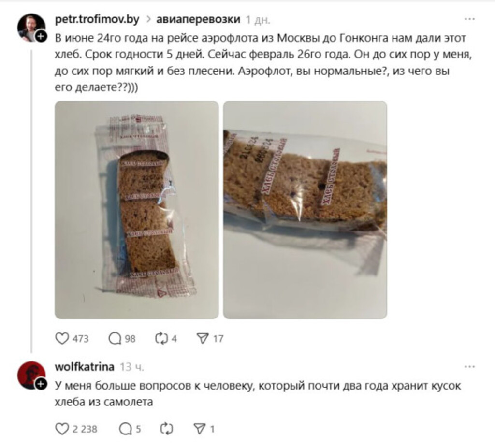Share the post with 17 shares

click(x=203, y=338)
